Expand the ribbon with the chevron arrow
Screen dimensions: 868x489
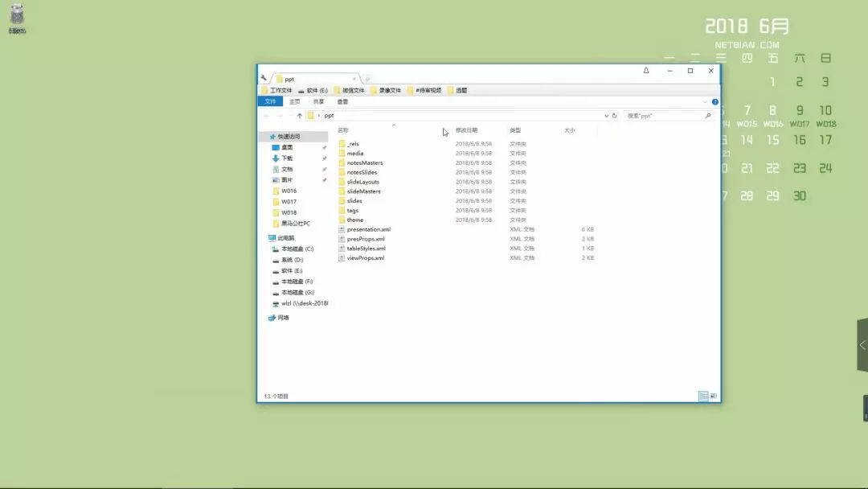pos(705,102)
